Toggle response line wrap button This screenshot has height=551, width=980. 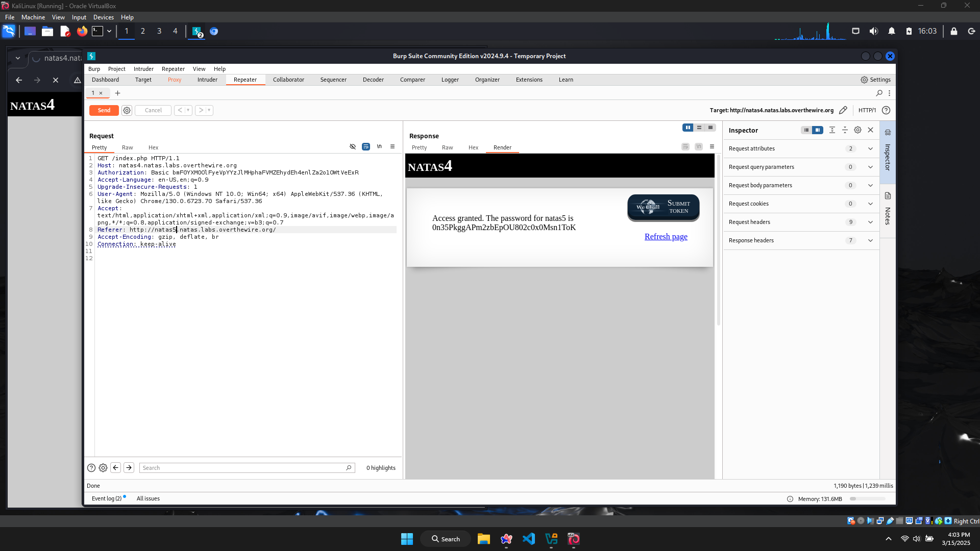(685, 146)
